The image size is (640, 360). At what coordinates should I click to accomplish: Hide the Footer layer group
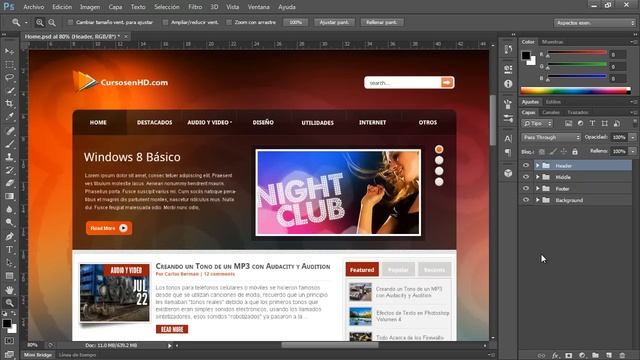(526, 188)
